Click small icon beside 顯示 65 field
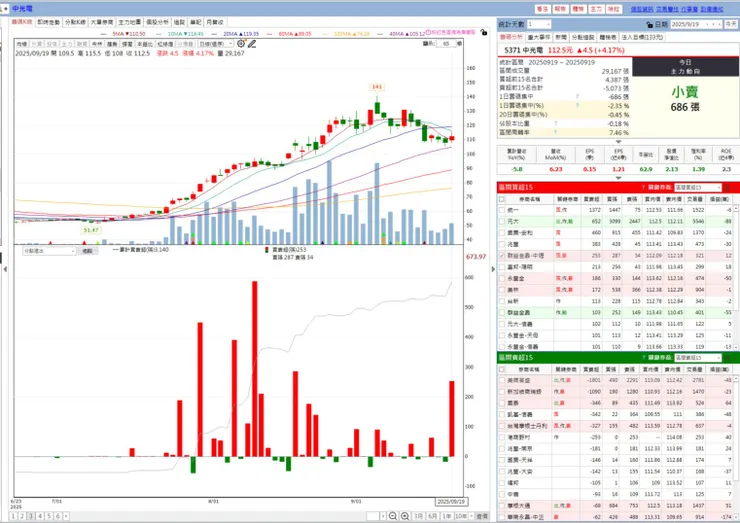The height and width of the screenshot is (523, 740). pyautogui.click(x=459, y=43)
